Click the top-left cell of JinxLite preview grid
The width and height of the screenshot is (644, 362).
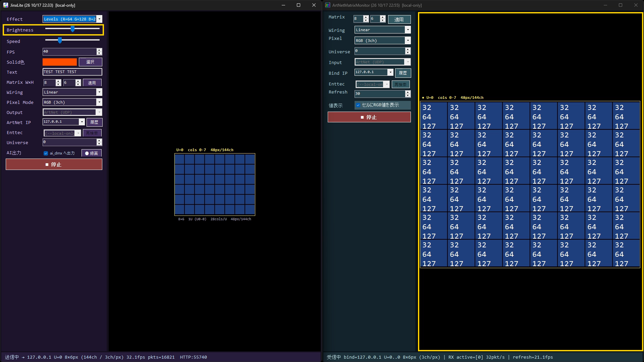click(179, 159)
